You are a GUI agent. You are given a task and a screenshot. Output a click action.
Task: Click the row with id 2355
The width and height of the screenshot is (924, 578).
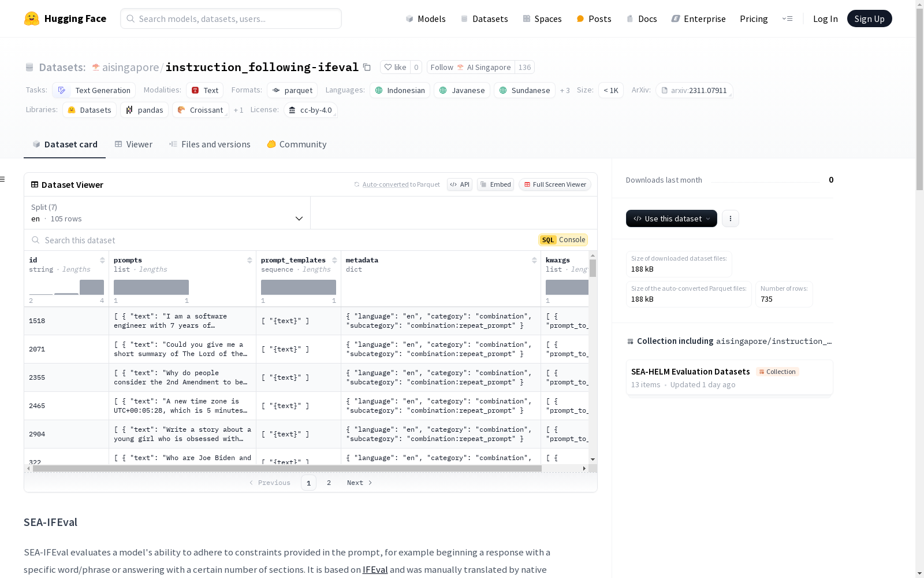point(306,377)
